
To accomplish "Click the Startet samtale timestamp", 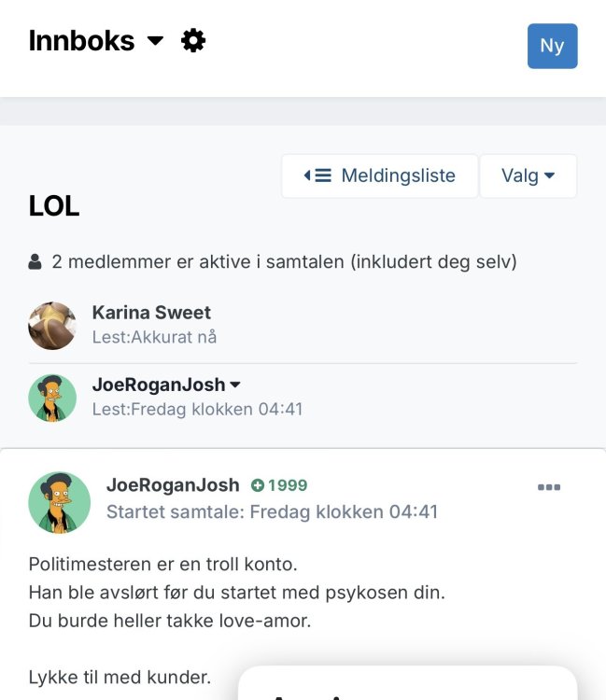I will tap(272, 511).
